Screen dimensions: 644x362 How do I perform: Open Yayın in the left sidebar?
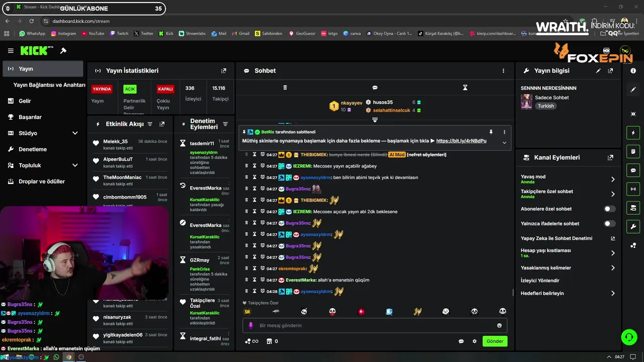click(43, 69)
